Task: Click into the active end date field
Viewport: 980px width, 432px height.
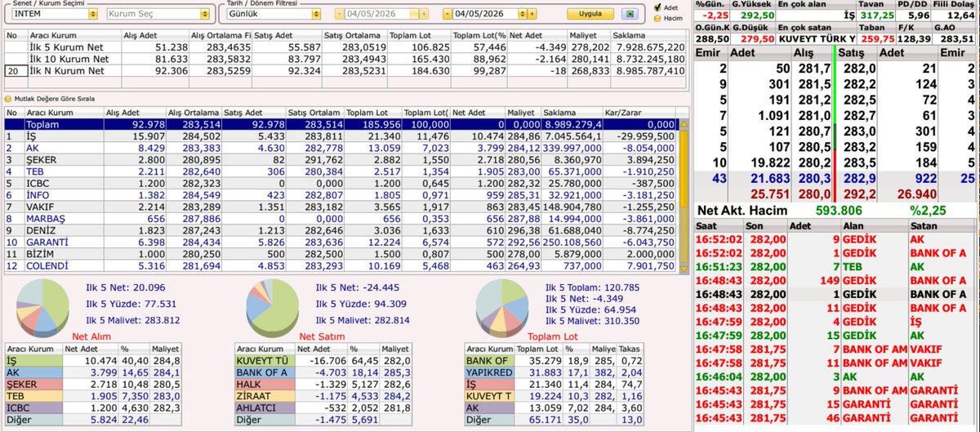Action: [x=483, y=15]
